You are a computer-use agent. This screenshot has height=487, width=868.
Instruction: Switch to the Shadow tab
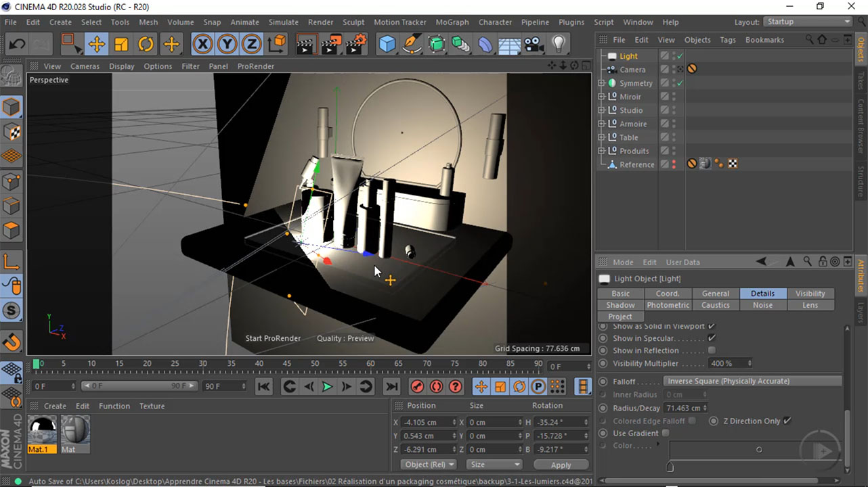pos(620,305)
